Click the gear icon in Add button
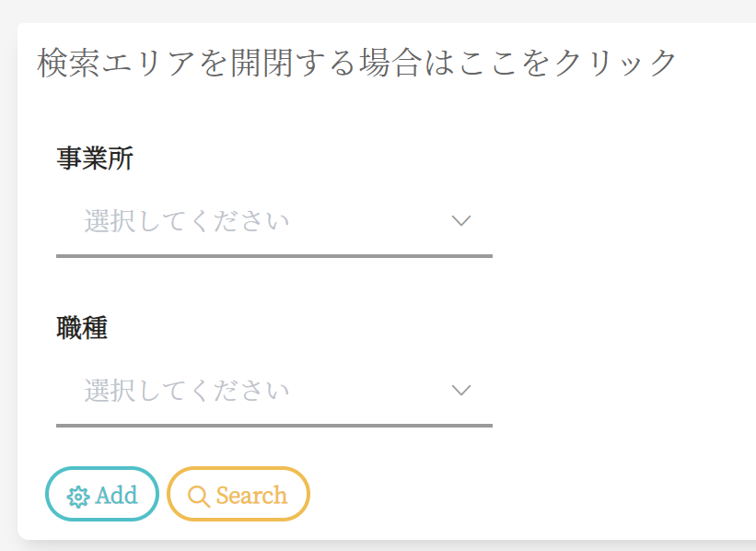The height and width of the screenshot is (551, 756). 78,497
